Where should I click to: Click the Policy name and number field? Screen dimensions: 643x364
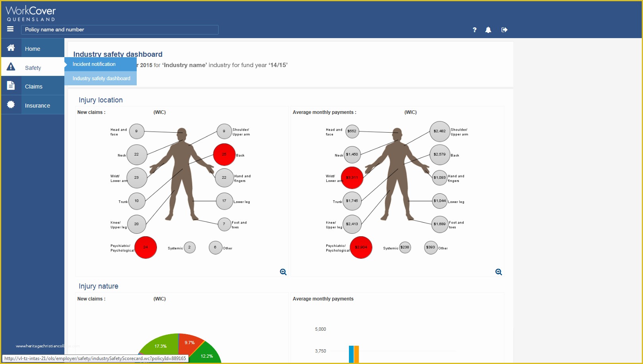pyautogui.click(x=120, y=29)
